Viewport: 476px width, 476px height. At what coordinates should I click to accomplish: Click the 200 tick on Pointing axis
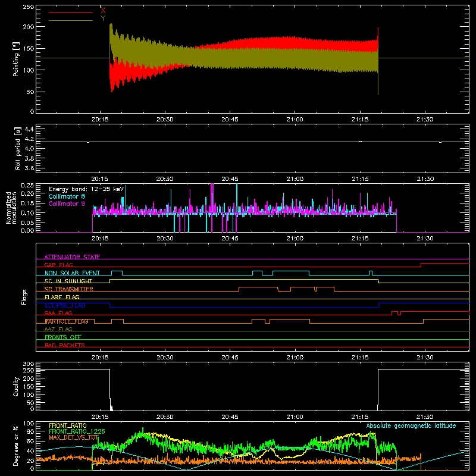click(x=29, y=27)
